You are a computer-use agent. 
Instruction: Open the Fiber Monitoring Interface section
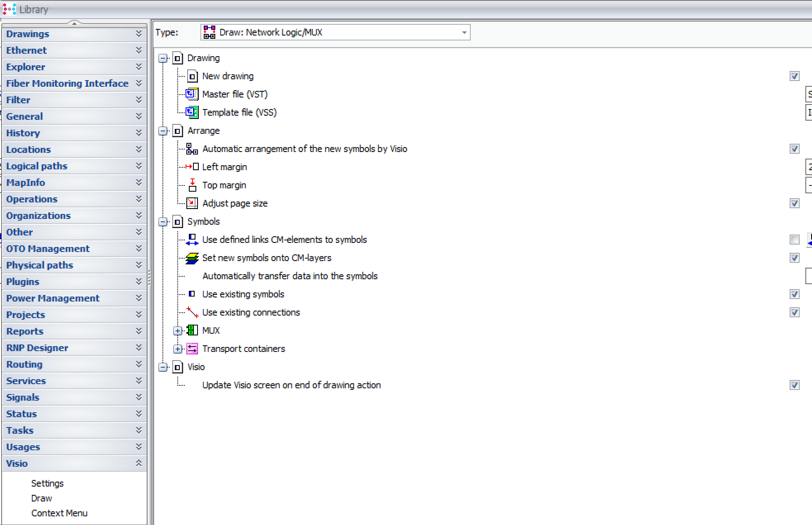point(74,83)
